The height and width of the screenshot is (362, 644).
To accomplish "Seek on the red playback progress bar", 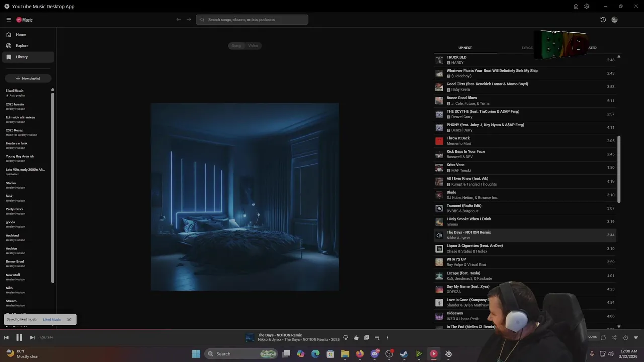I will coord(322,330).
